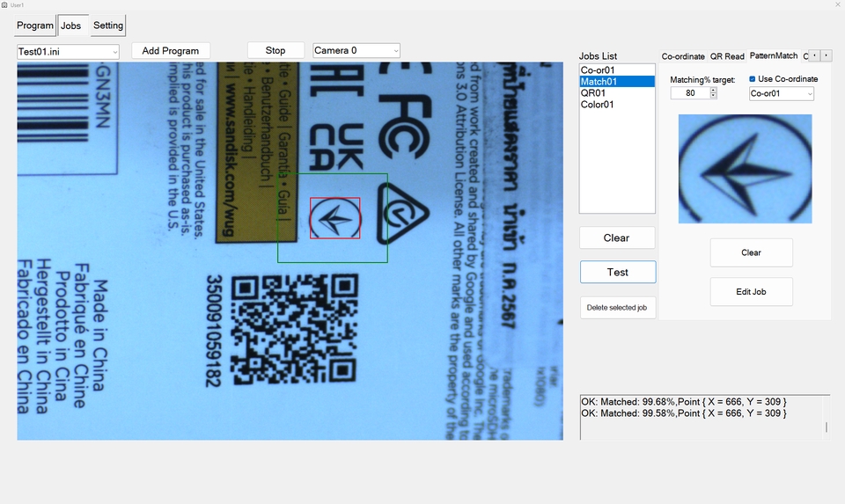Toggle the Use Co-ordinate checkbox
845x504 pixels.
(753, 78)
